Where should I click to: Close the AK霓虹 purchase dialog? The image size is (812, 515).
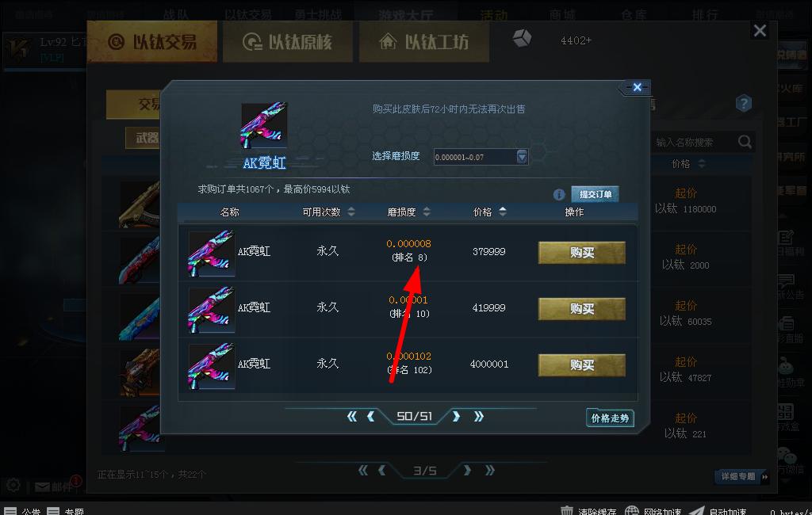637,87
